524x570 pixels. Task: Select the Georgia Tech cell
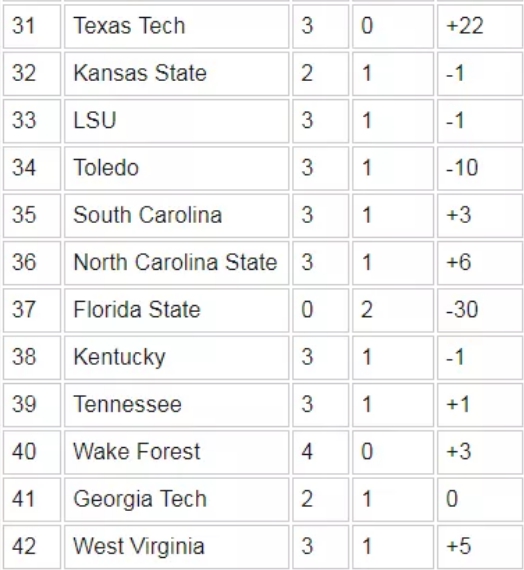click(x=176, y=499)
